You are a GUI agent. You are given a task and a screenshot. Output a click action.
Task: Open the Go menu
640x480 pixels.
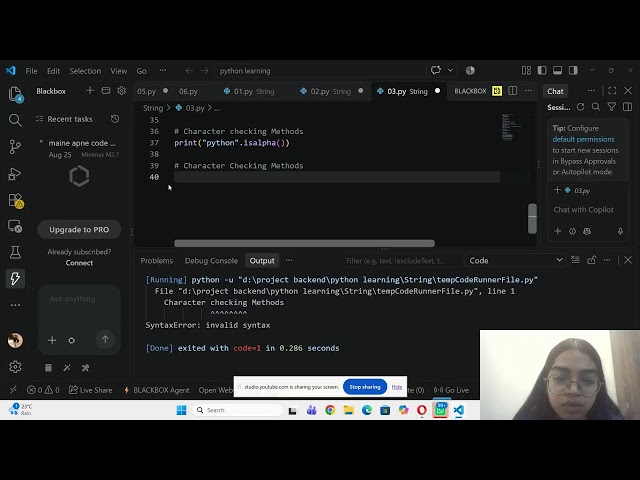tap(141, 71)
